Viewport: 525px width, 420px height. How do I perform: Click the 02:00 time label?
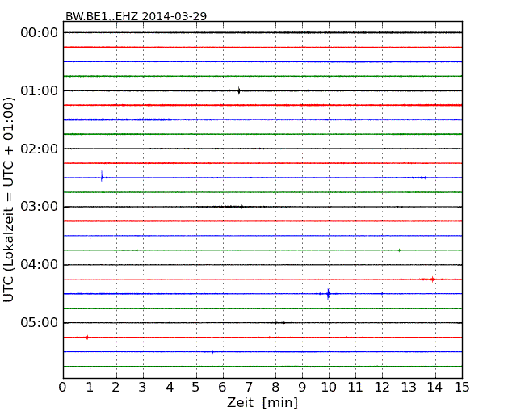(x=40, y=149)
